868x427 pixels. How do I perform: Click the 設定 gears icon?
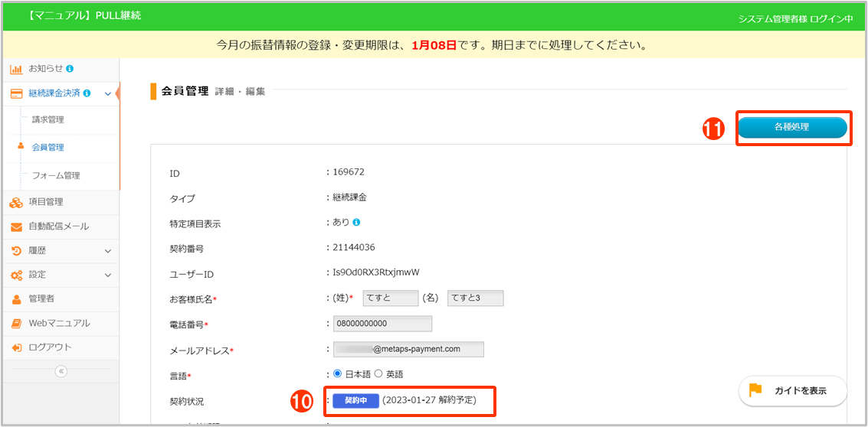(x=16, y=275)
